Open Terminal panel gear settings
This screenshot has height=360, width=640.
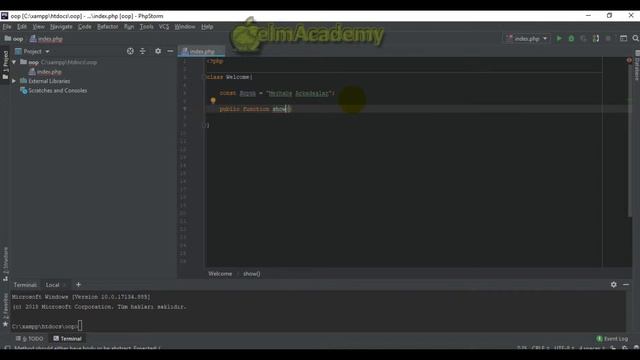point(613,284)
